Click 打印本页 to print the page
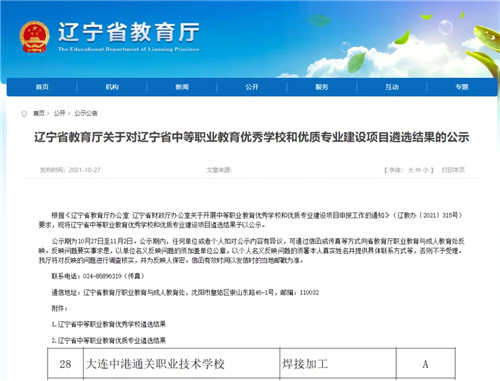500x381 pixels. (453, 170)
